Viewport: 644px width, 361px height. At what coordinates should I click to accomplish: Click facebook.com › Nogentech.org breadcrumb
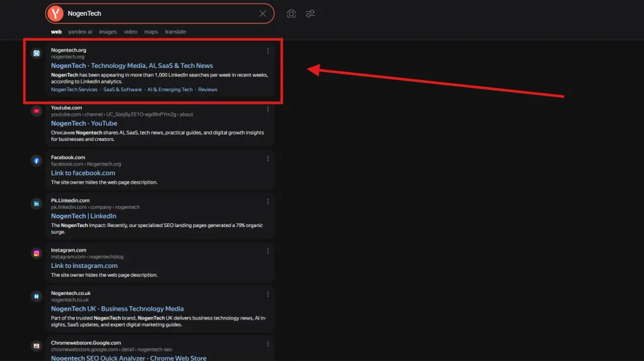tap(86, 164)
